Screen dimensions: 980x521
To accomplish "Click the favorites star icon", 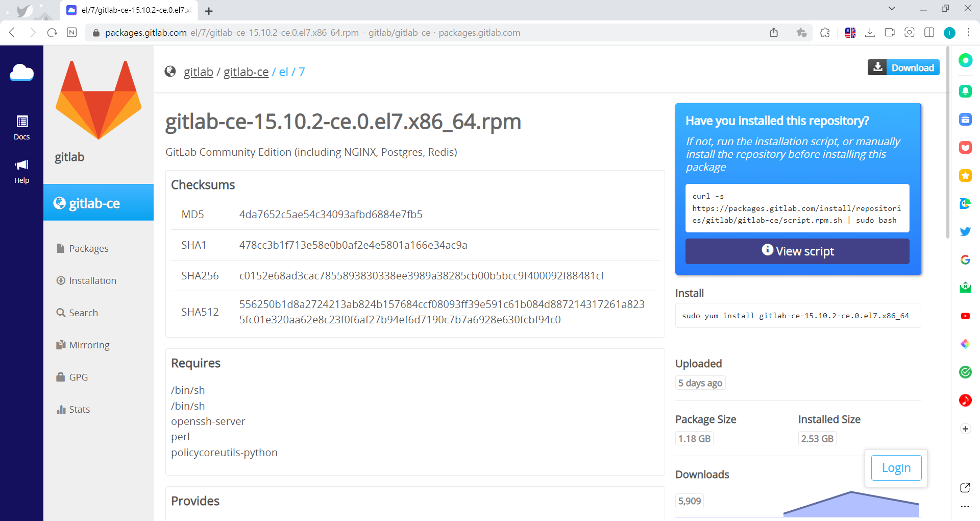I will (801, 33).
